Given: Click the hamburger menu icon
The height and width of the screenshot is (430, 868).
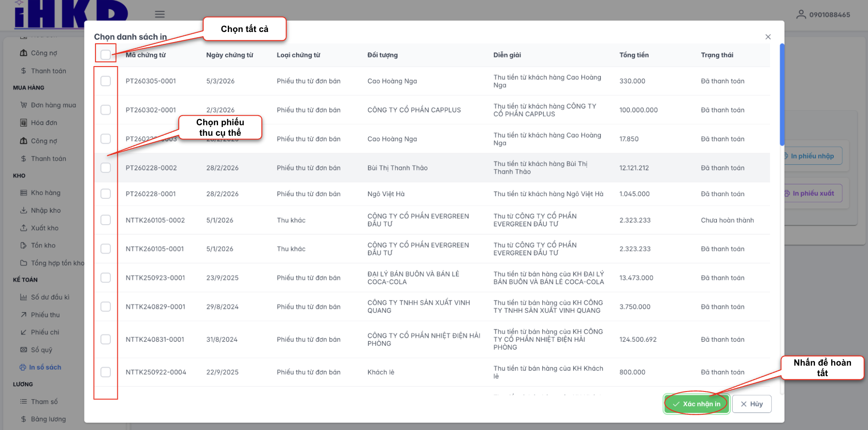Looking at the screenshot, I should pos(160,14).
